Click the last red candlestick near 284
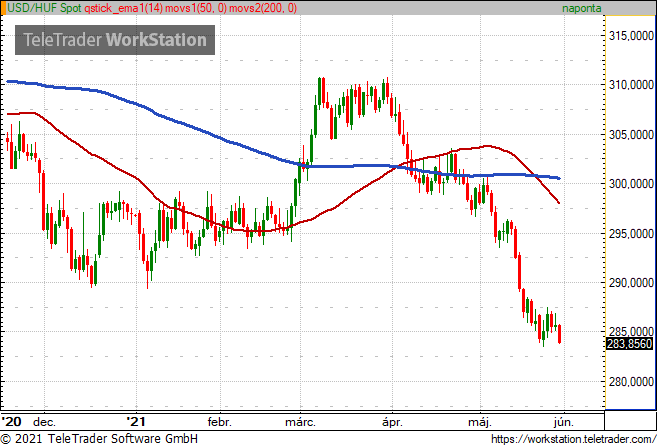The height and width of the screenshot is (448, 657). (560, 334)
